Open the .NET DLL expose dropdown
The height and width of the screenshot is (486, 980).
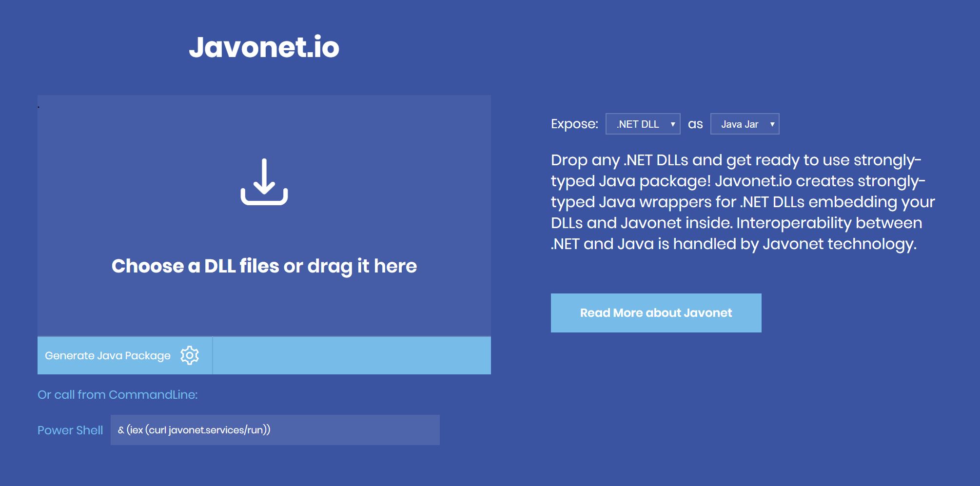tap(643, 124)
